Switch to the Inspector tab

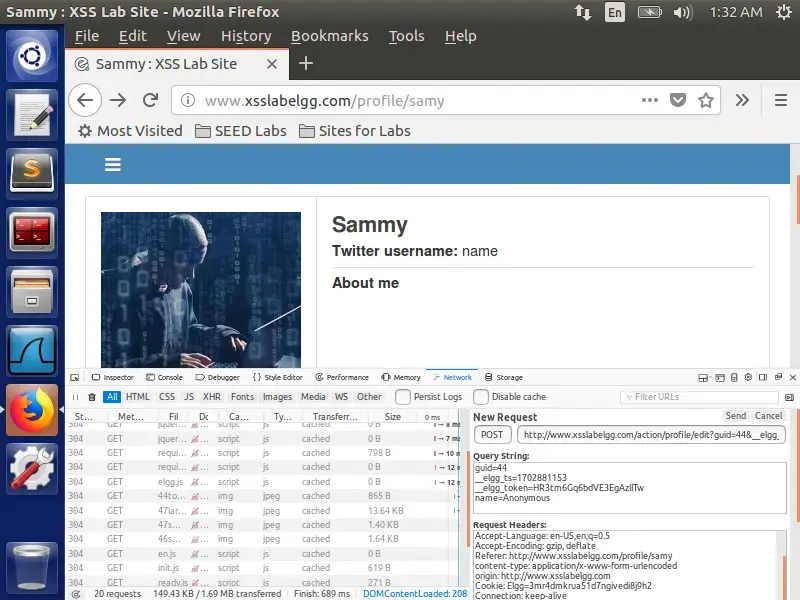coord(113,378)
